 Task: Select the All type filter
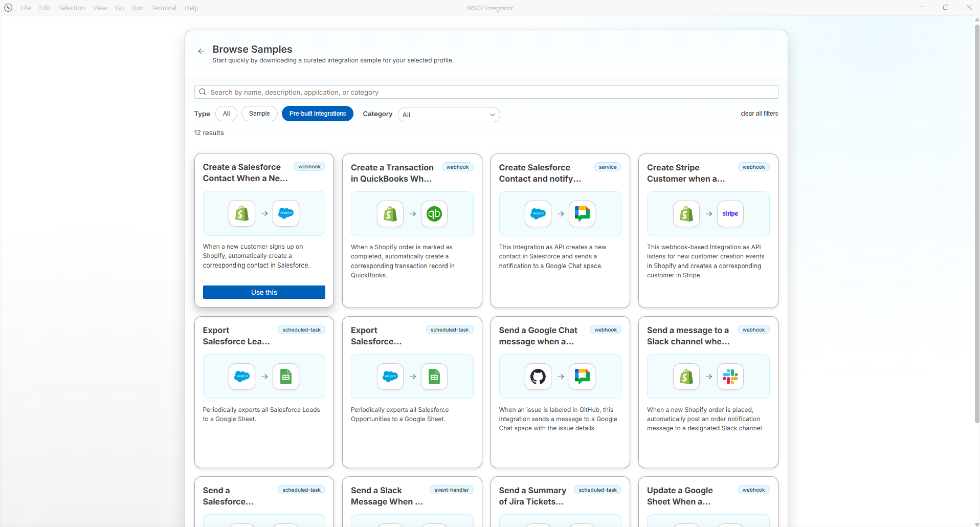point(226,114)
